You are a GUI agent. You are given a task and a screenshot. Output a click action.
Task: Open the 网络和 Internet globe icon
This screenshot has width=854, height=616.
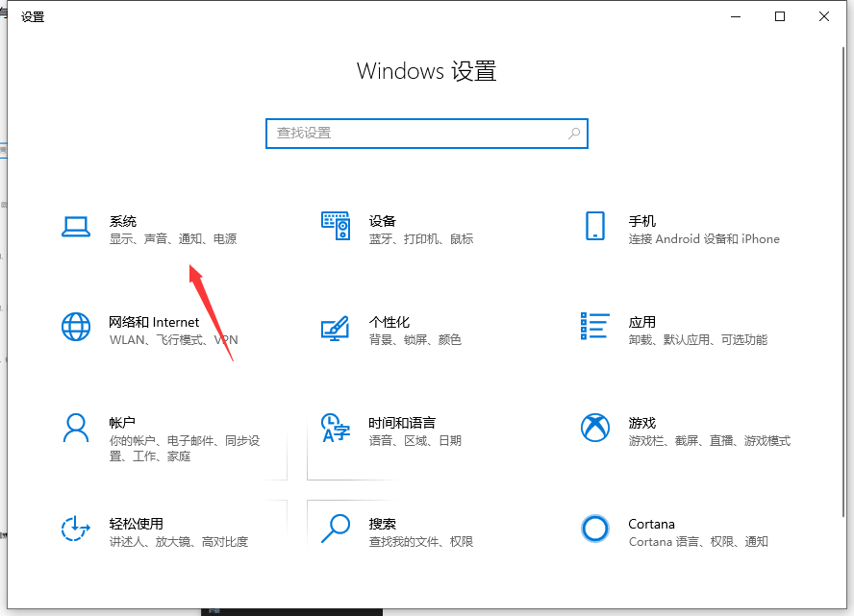click(76, 327)
